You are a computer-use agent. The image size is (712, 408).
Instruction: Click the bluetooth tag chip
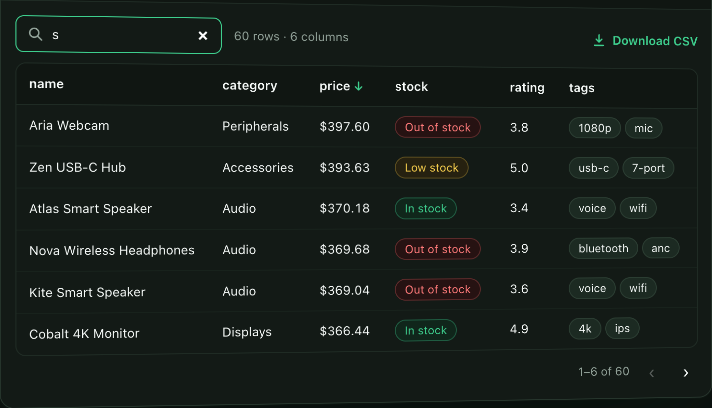click(603, 248)
